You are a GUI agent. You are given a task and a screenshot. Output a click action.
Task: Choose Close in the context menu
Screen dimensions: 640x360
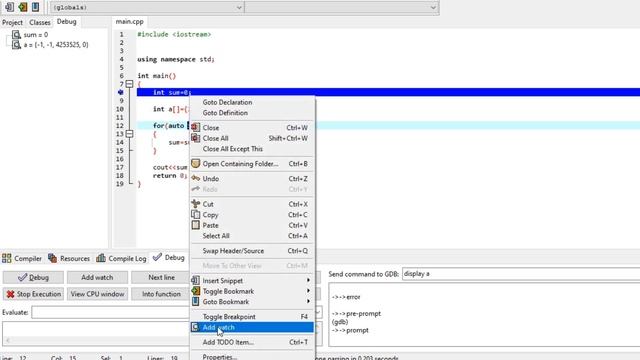click(x=252, y=128)
